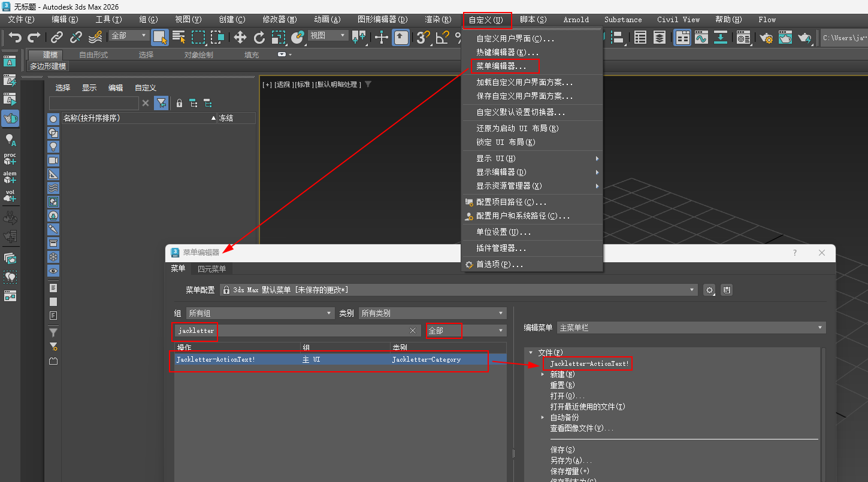Click the Undo arrow in main toolbar

point(15,38)
